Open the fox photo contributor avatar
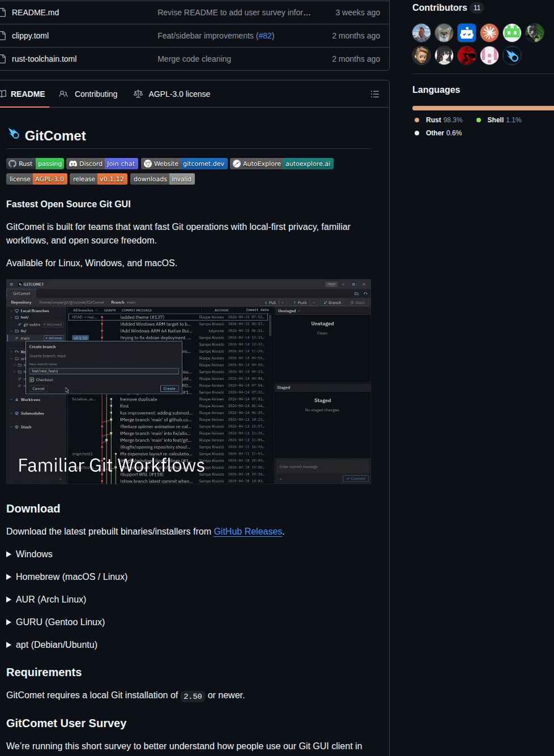Viewport: 554px width, 756px height. (444, 33)
